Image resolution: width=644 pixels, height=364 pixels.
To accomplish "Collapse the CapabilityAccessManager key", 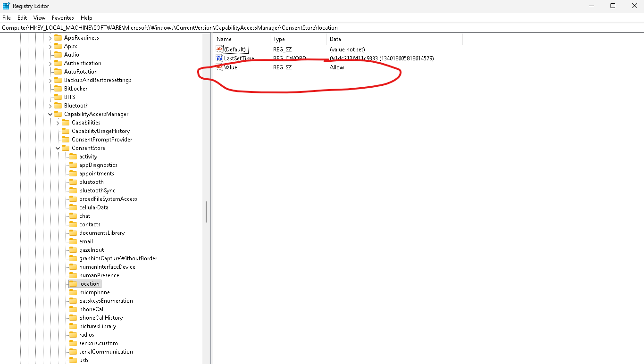I will pyautogui.click(x=50, y=114).
